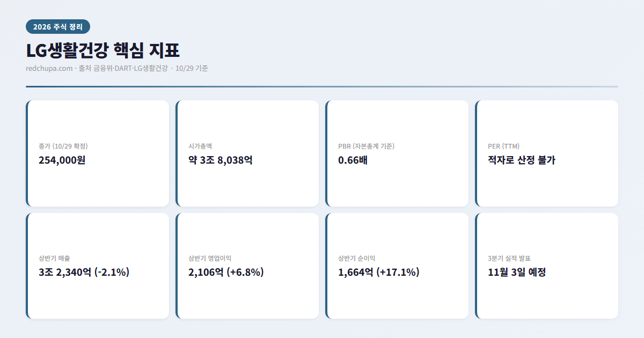
Task: Click the '11월 3일 예정' date value
Action: (517, 272)
